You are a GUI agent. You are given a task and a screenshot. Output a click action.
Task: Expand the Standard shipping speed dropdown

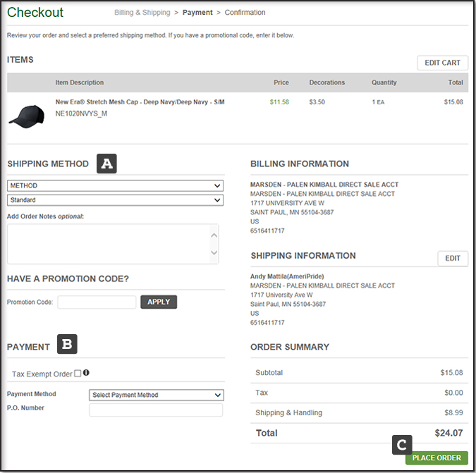click(115, 201)
